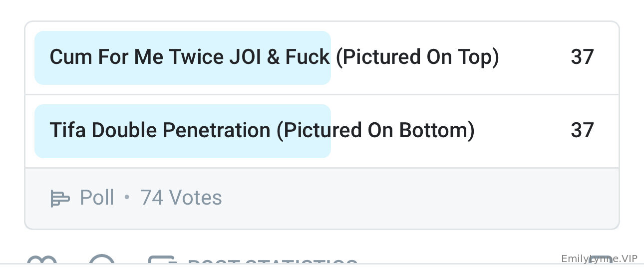
Task: Click the second option's 37 vote count
Action: click(582, 131)
